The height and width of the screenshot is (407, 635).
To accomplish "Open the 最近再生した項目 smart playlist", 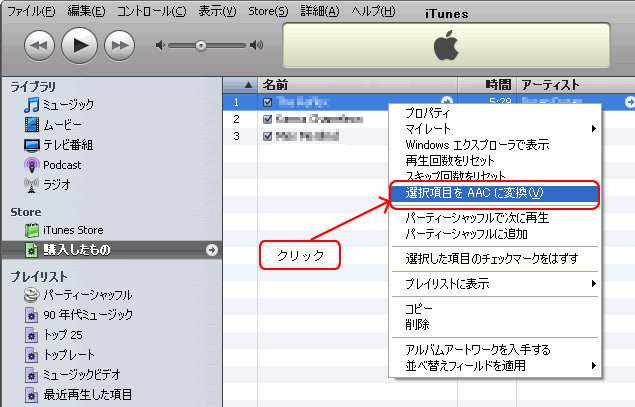I will [x=78, y=394].
